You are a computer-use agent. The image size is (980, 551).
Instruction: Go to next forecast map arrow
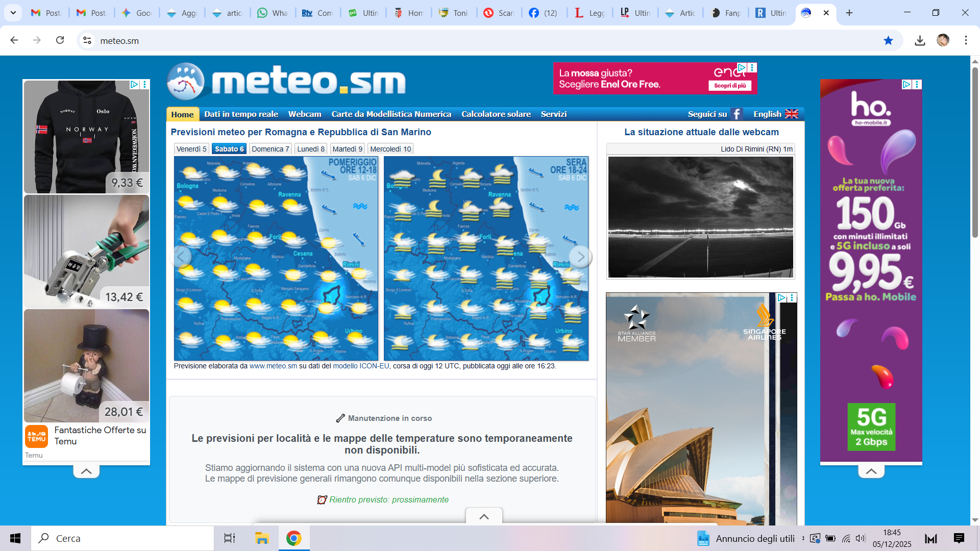click(580, 257)
